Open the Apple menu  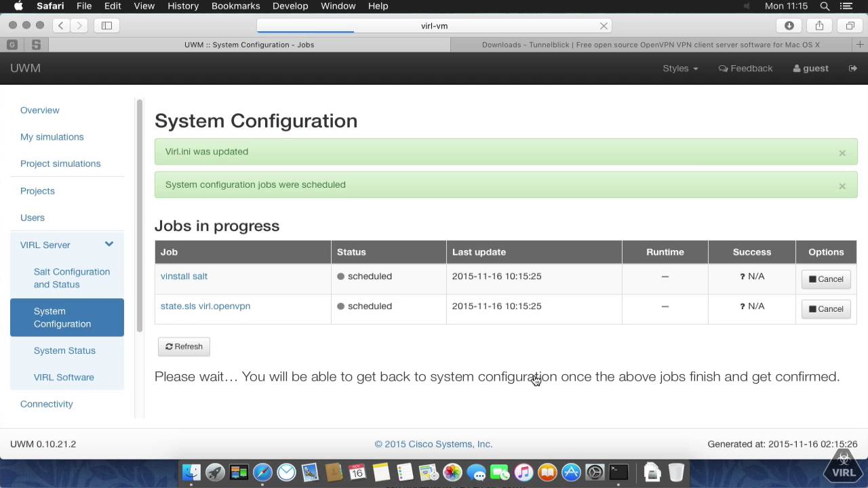tap(18, 6)
